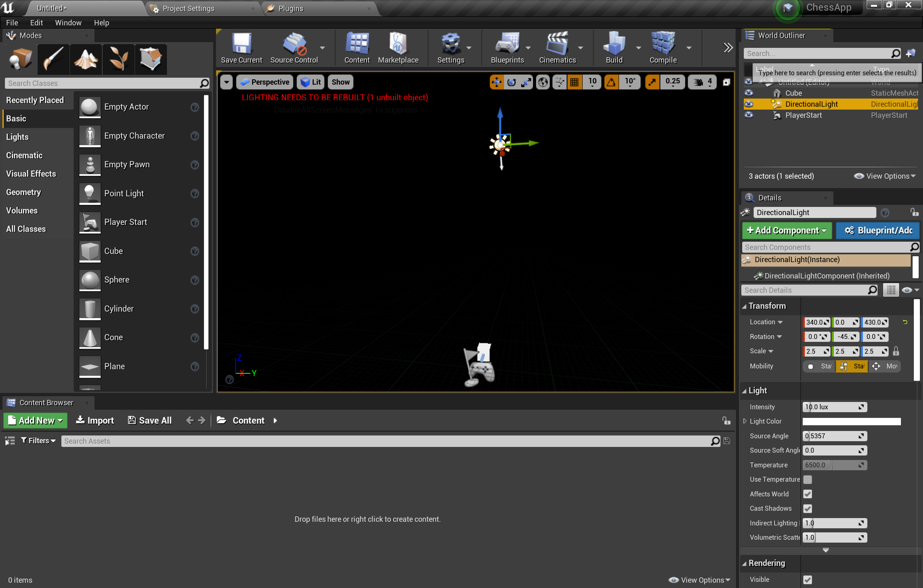
Task: Enable Use Temperature checkbox
Action: click(x=807, y=480)
